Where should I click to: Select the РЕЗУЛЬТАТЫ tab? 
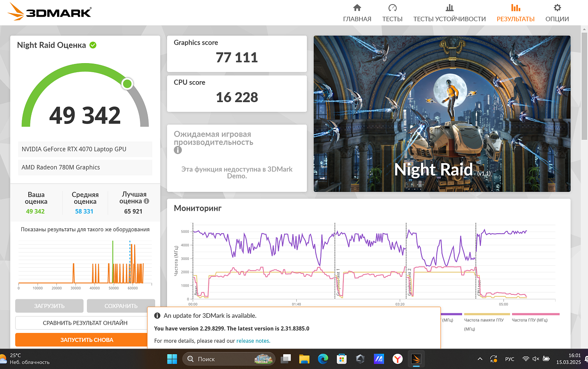coord(515,13)
